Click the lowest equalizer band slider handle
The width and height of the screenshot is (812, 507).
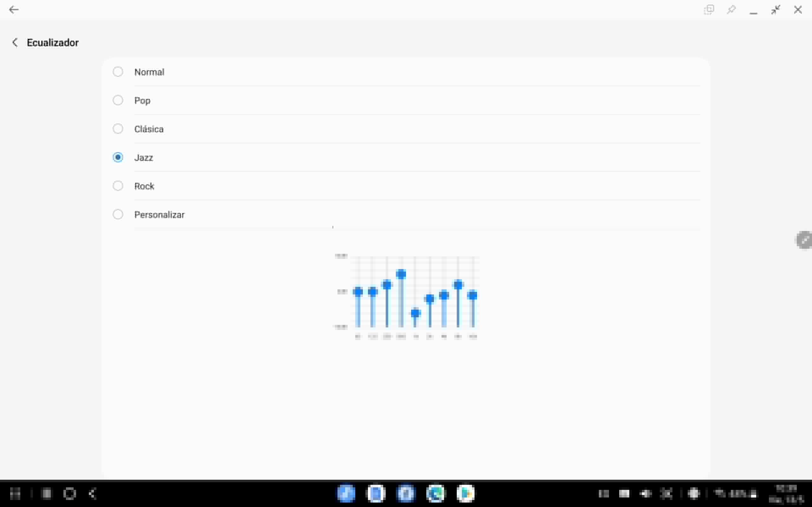coord(415,313)
